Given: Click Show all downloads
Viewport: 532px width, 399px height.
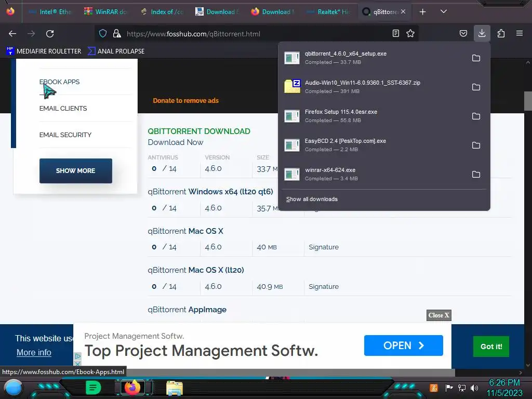Looking at the screenshot, I should tap(312, 199).
